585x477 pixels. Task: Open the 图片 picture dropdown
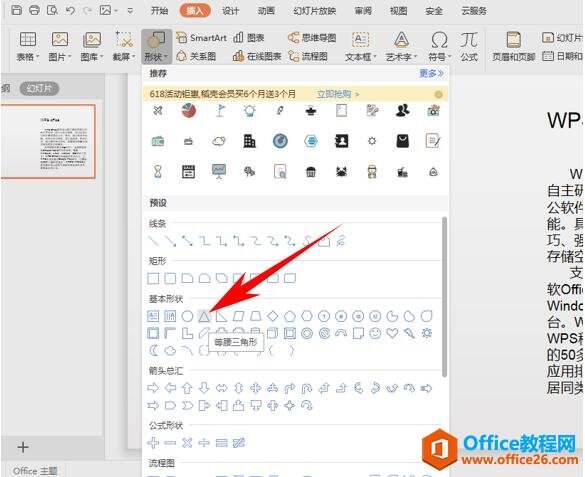pos(60,47)
